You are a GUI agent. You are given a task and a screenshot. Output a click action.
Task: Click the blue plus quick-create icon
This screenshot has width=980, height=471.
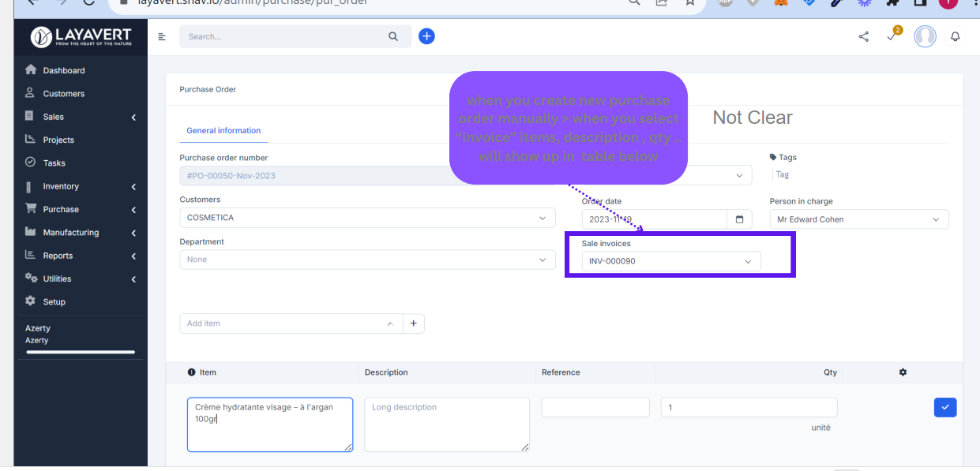point(426,36)
